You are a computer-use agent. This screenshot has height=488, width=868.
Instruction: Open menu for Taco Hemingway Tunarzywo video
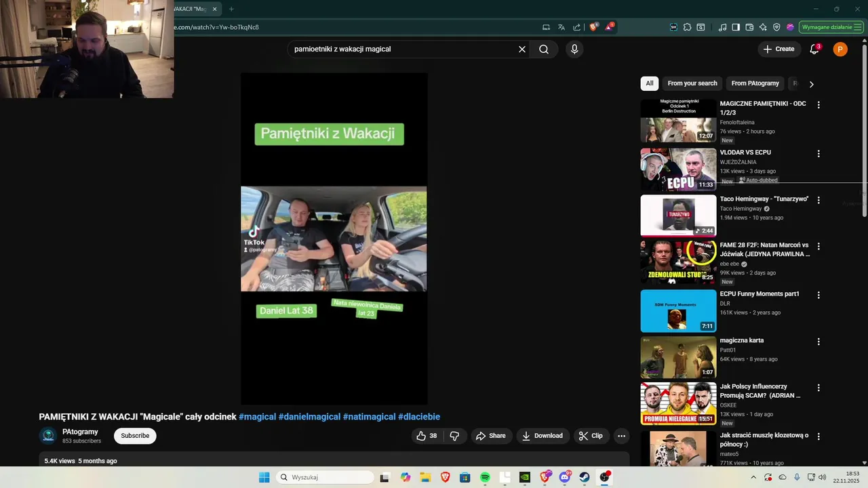[x=818, y=200]
